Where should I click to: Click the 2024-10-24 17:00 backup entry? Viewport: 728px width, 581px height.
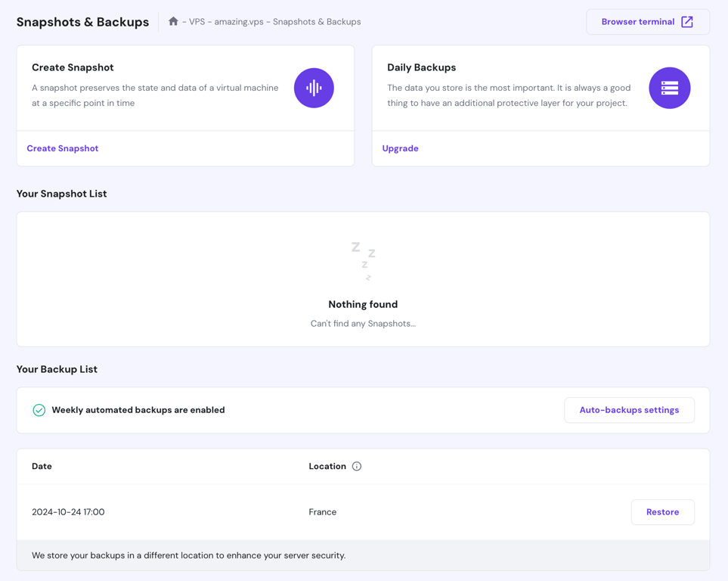(x=67, y=511)
